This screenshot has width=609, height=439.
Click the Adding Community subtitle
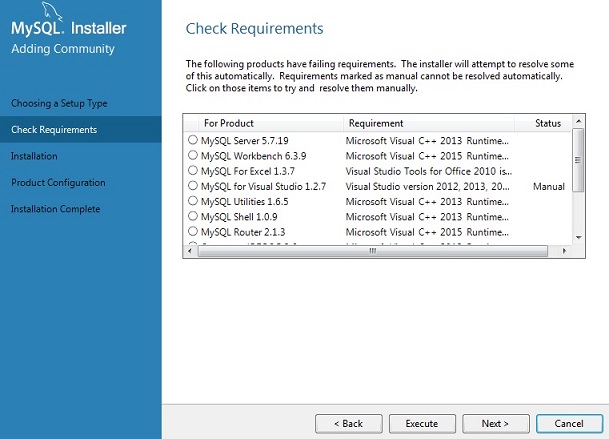(x=63, y=49)
